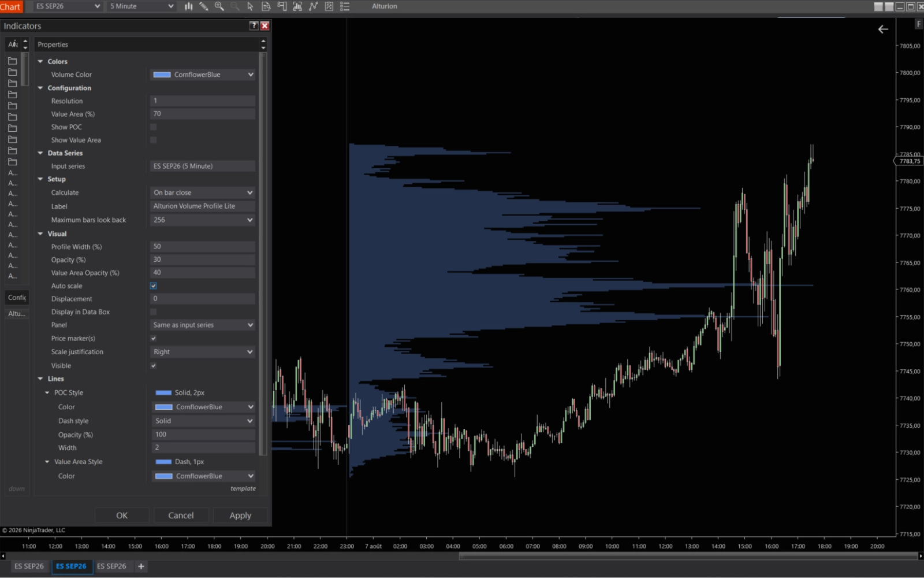Click the Cancel button
The image size is (924, 578).
pos(181,515)
